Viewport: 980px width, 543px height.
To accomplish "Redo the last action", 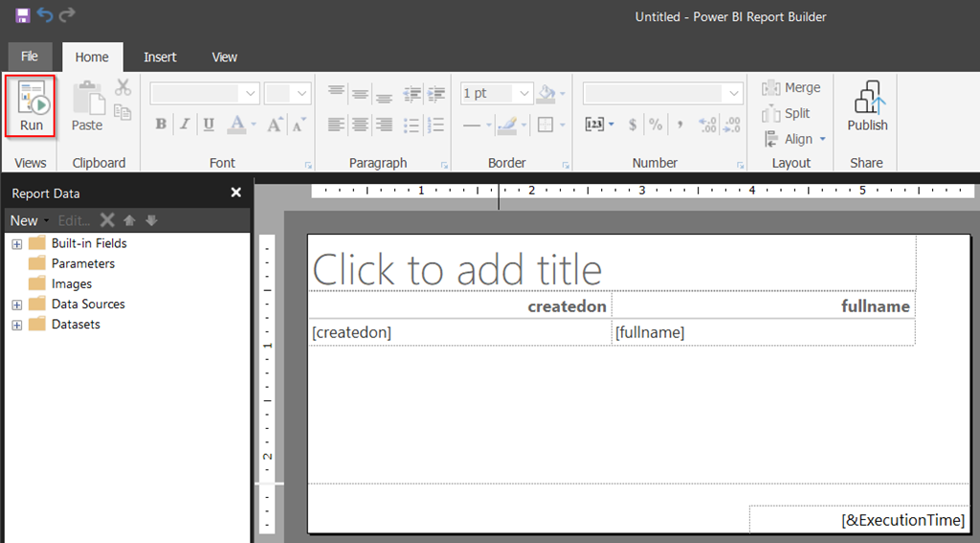I will pos(67,14).
